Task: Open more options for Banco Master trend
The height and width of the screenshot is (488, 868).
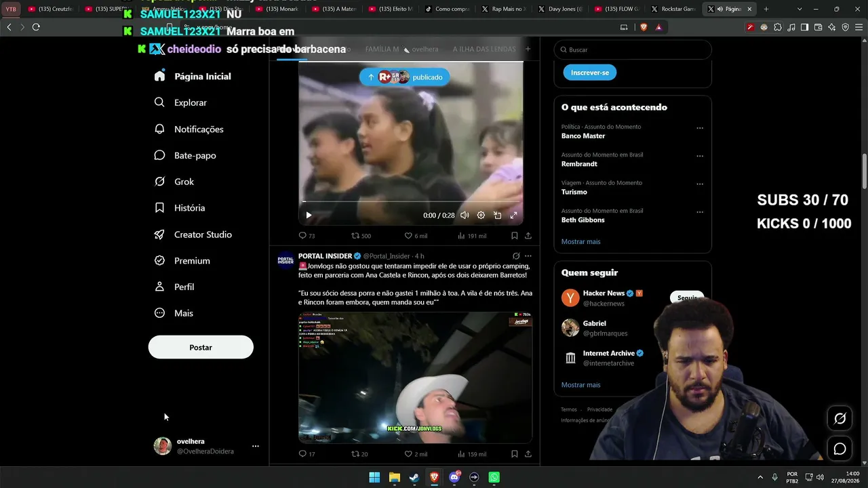Action: [x=700, y=128]
